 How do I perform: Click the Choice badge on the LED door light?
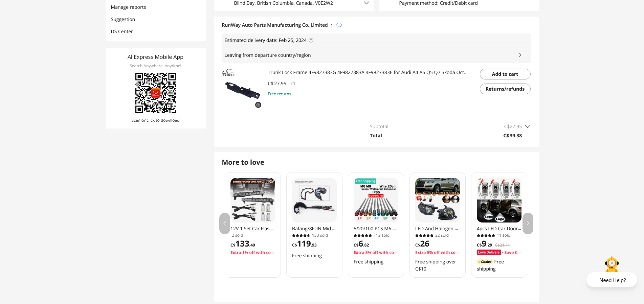click(x=485, y=261)
